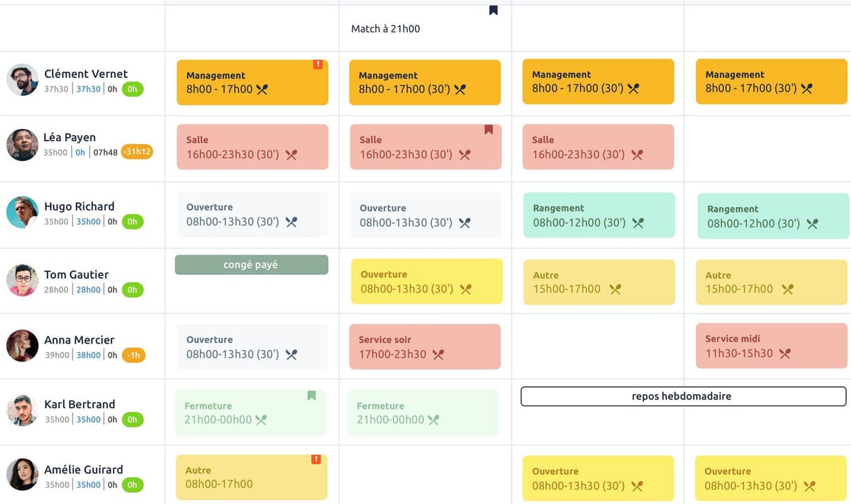
Task: Click the green 0h badge next to Hugo Richard
Action: tap(133, 221)
